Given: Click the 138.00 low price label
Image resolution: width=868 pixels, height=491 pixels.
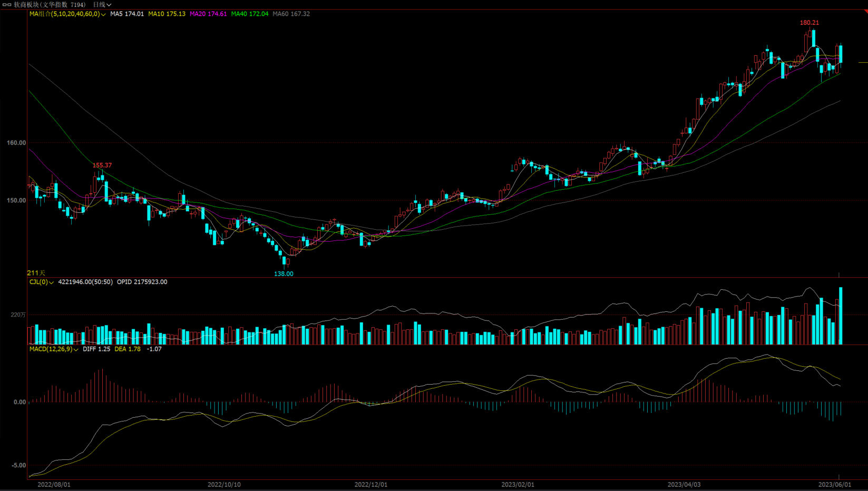Looking at the screenshot, I should click(x=284, y=273).
